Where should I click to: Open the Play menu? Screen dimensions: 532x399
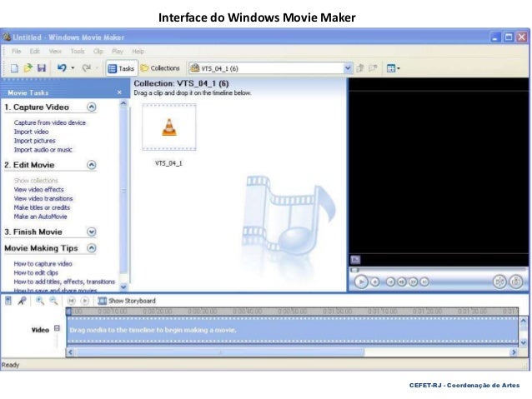tap(118, 51)
